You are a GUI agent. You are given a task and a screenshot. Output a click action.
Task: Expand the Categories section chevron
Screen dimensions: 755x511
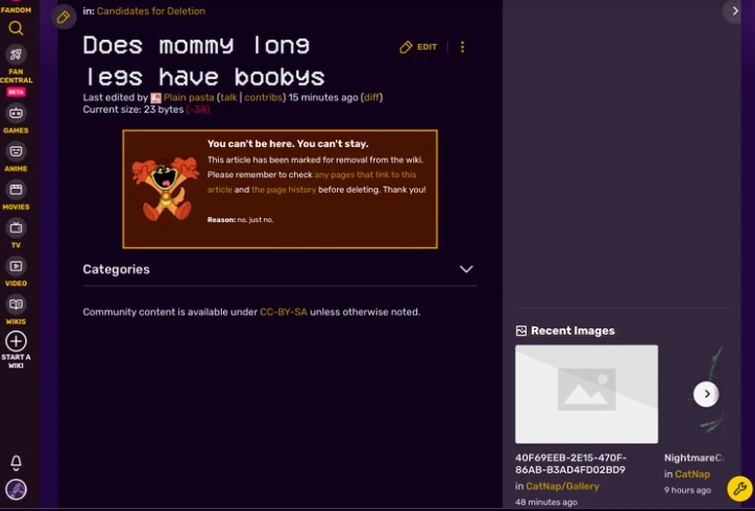(x=466, y=269)
